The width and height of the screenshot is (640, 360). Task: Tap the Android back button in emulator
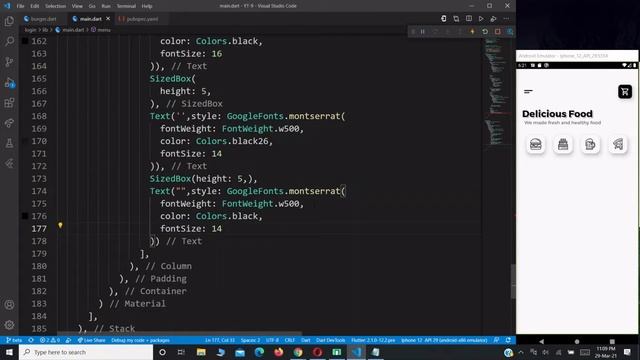(542, 341)
